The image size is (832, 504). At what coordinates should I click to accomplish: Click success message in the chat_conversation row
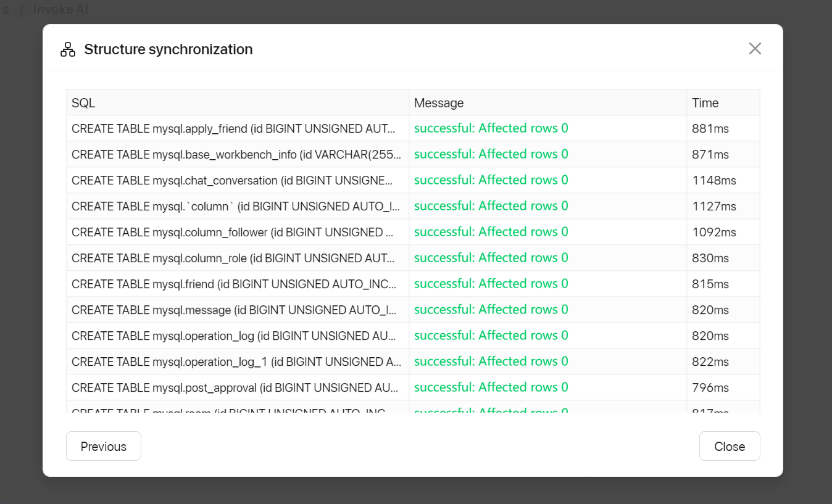(491, 180)
